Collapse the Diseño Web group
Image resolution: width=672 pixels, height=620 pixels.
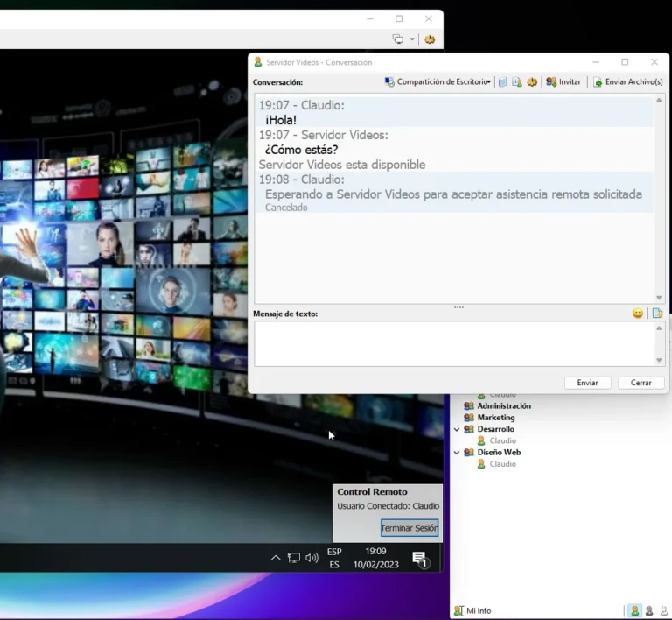point(457,453)
